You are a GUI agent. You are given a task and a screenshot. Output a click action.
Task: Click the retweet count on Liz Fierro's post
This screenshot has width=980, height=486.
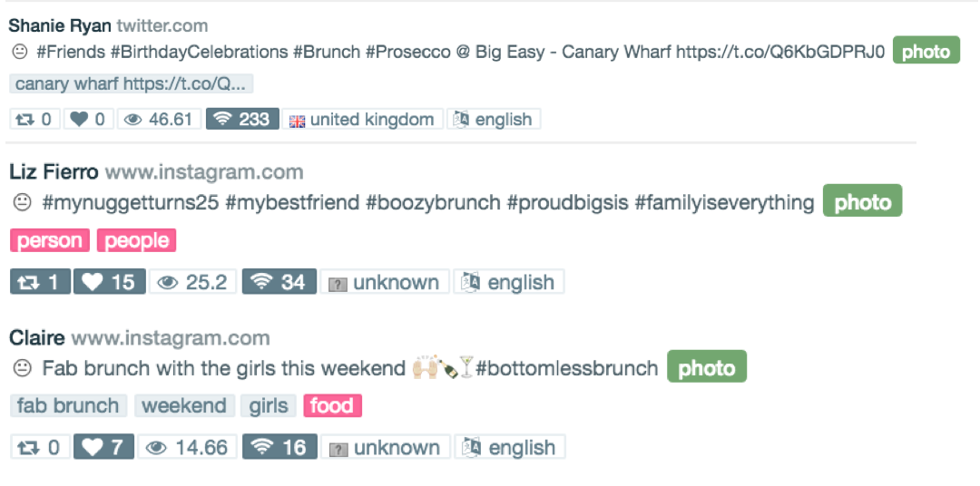coord(40,282)
